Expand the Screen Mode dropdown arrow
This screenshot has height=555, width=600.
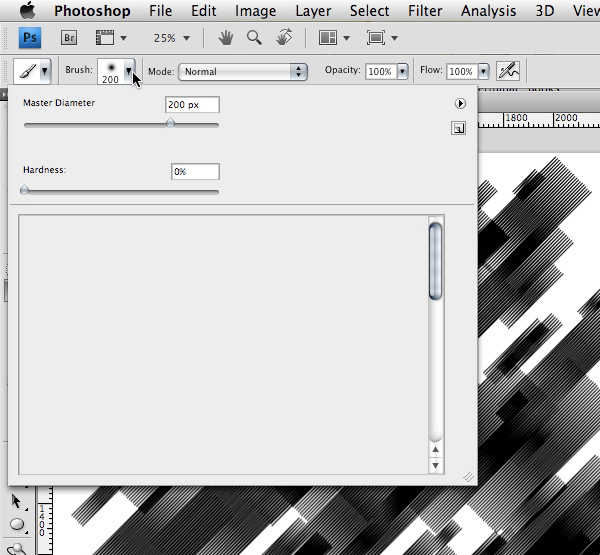coord(395,38)
